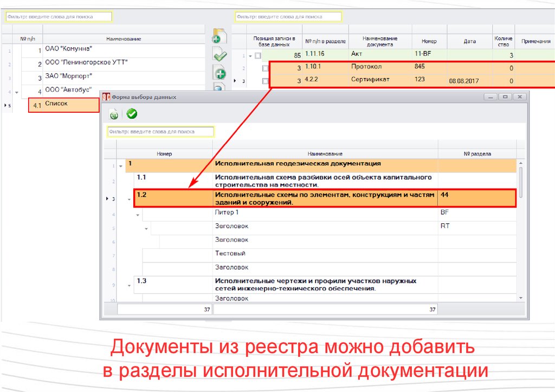Tick the checkbox in the Сертификат row
Viewport: 555px width, 392px height.
point(266,81)
